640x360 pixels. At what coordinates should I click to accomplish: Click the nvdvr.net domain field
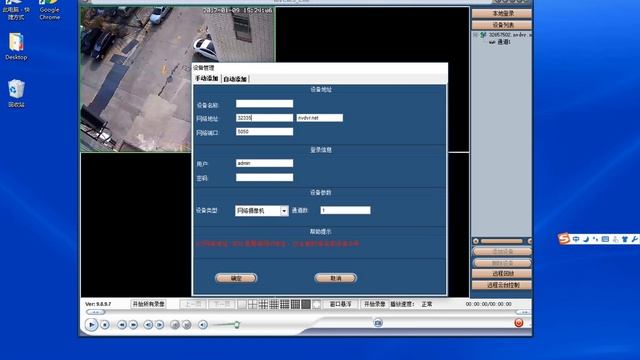pyautogui.click(x=320, y=118)
